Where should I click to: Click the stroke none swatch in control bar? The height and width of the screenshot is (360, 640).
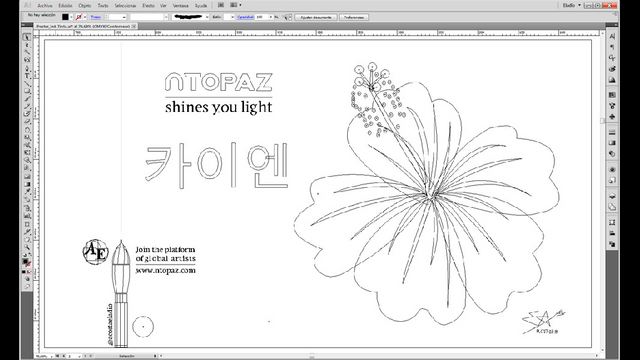[x=79, y=17]
